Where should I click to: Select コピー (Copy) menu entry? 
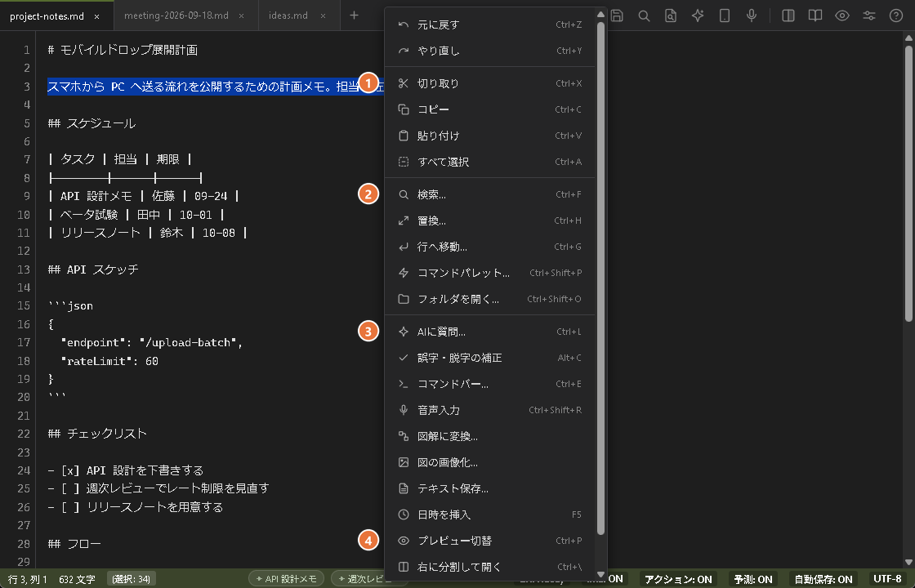[x=489, y=109]
